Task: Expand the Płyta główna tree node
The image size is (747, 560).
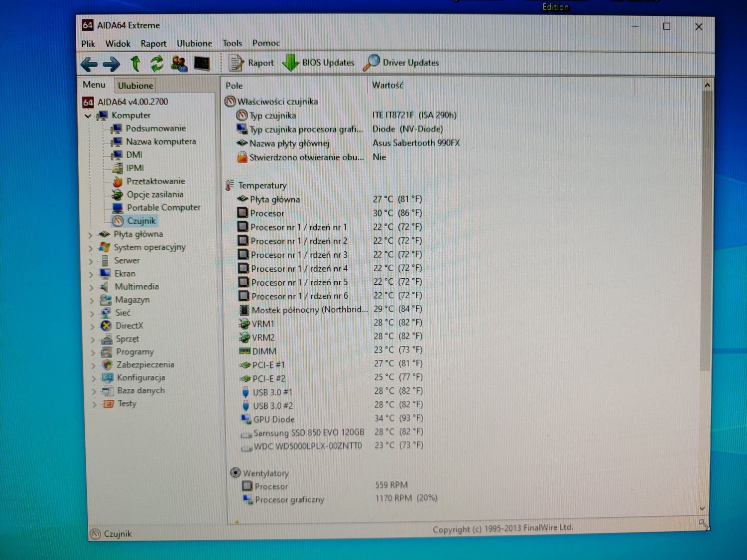Action: (90, 234)
